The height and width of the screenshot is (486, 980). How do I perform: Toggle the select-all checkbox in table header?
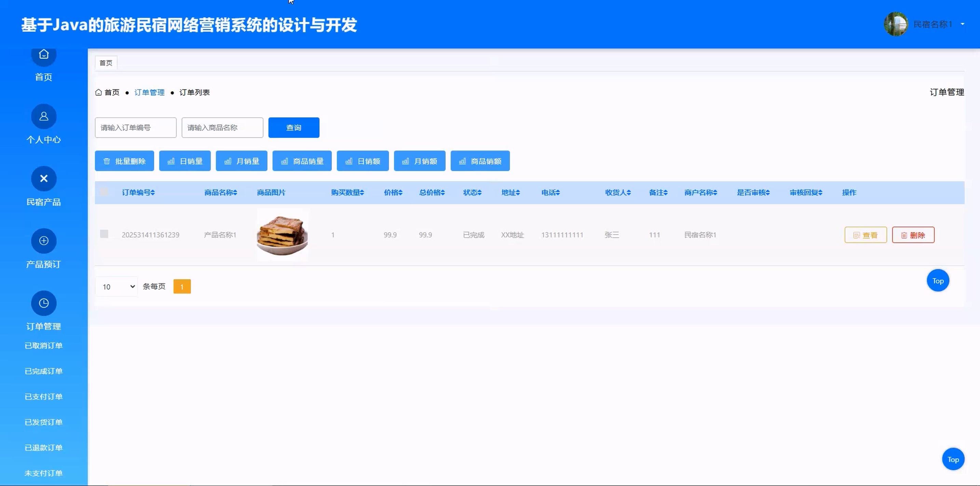pyautogui.click(x=104, y=192)
